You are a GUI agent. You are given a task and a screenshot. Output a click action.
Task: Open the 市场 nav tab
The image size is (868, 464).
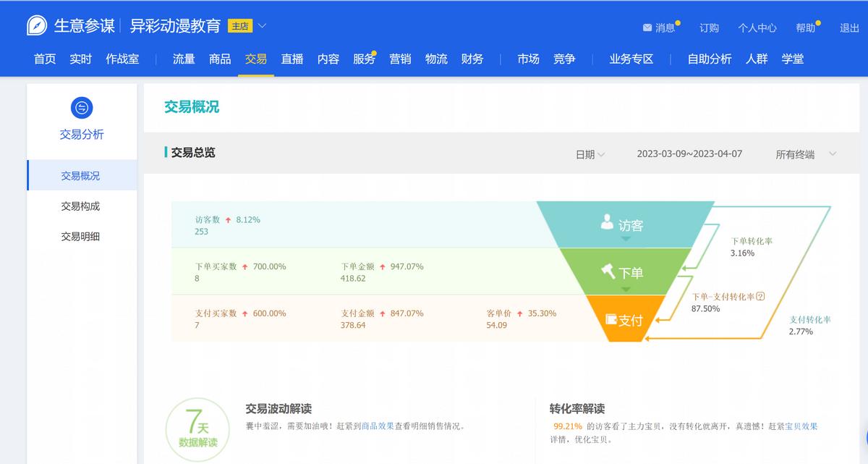pyautogui.click(x=528, y=59)
